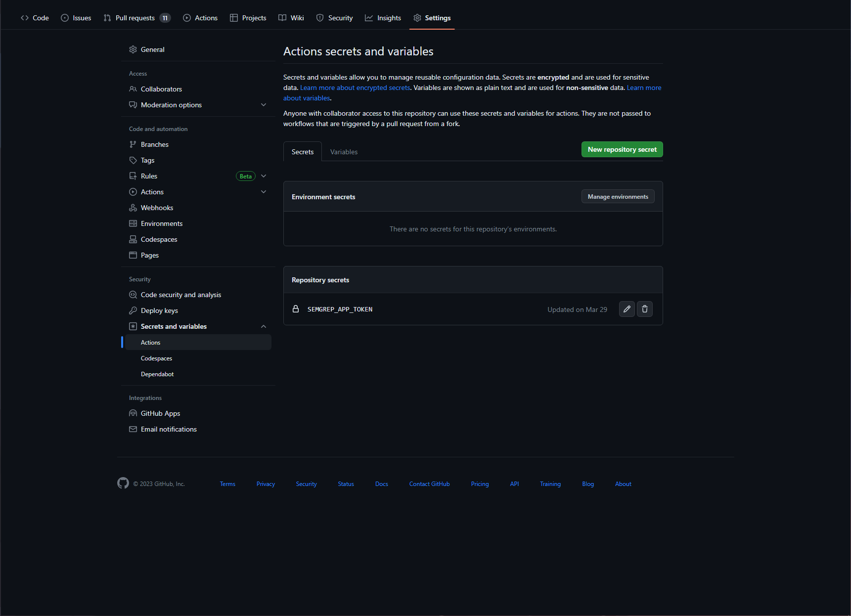
Task: Select the Security shield icon
Action: click(x=319, y=17)
